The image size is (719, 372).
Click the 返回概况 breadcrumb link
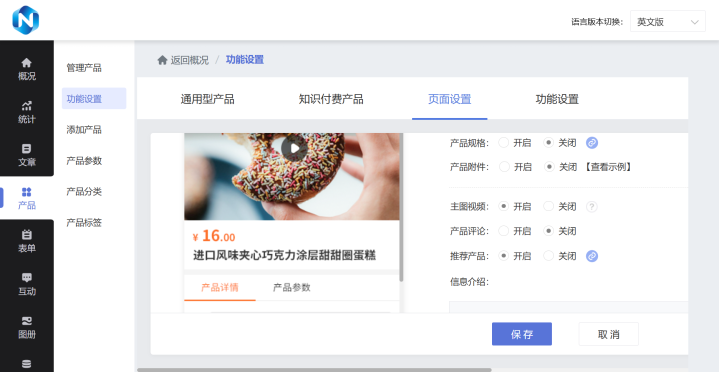click(x=190, y=60)
